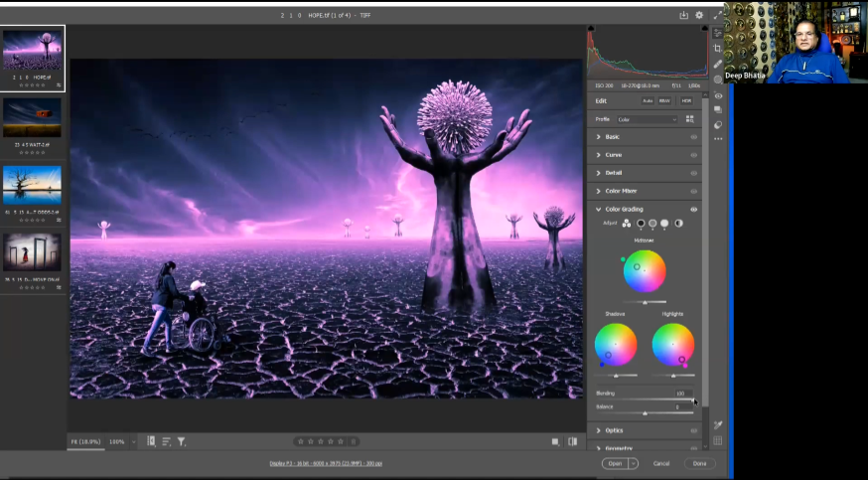Switch Color Grading to Shadows adjust mode
The width and height of the screenshot is (868, 480).
[641, 224]
